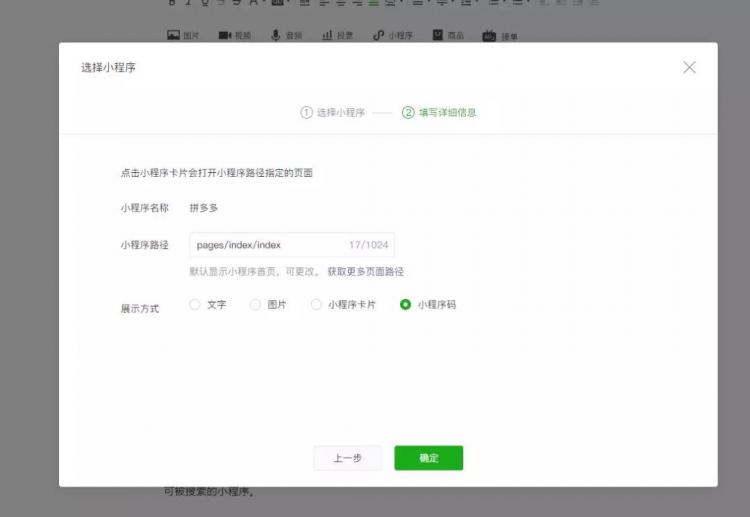Select the 小程序码 radio option
Image resolution: width=750 pixels, height=517 pixels.
(x=405, y=305)
